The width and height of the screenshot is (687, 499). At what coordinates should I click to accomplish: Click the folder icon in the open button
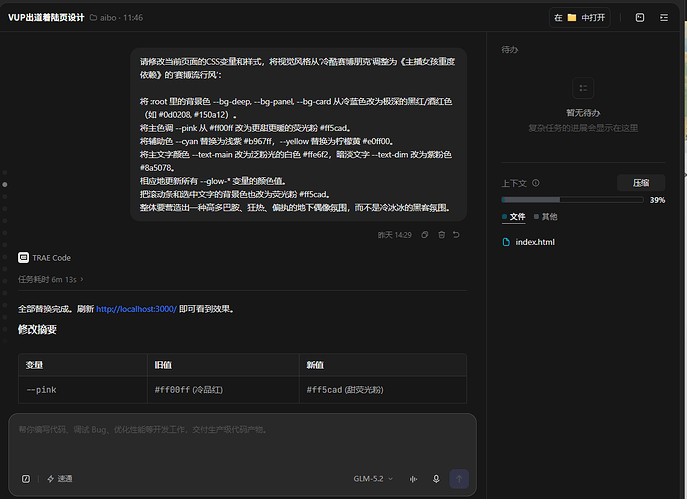point(572,18)
